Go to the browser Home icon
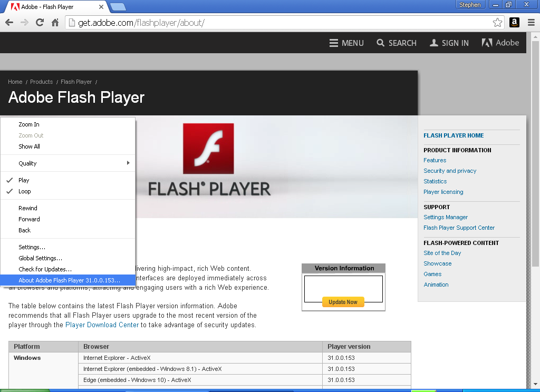The image size is (540, 392). (55, 23)
